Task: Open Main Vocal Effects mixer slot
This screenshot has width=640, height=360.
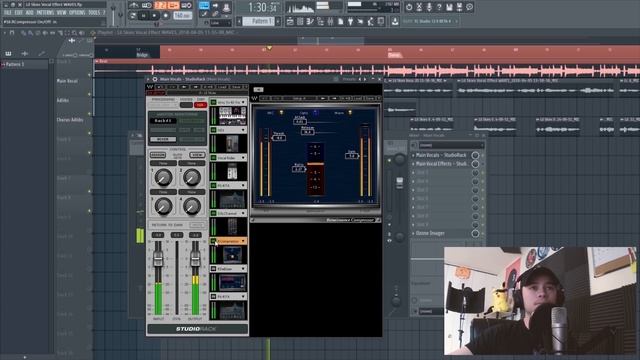Action: point(442,164)
